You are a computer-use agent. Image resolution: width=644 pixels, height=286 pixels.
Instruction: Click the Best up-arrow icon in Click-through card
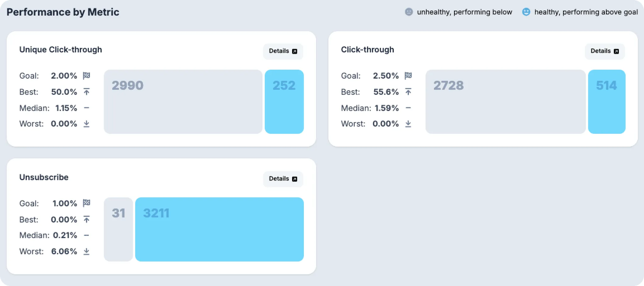[x=408, y=92]
